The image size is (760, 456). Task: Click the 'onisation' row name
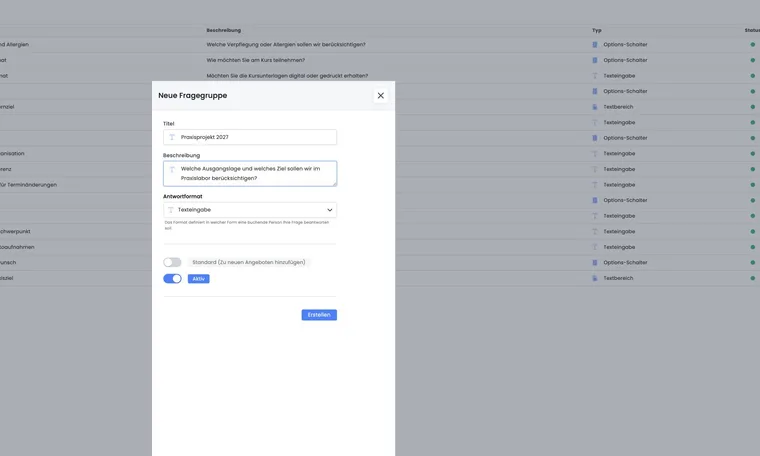tap(12, 154)
